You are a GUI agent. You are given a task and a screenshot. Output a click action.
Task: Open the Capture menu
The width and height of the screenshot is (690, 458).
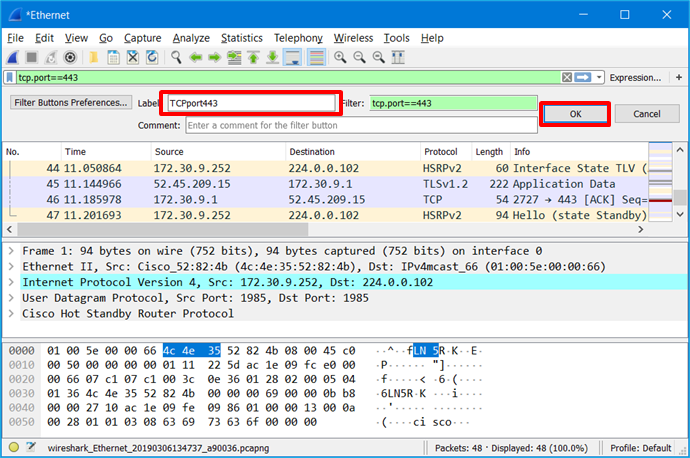tap(142, 38)
